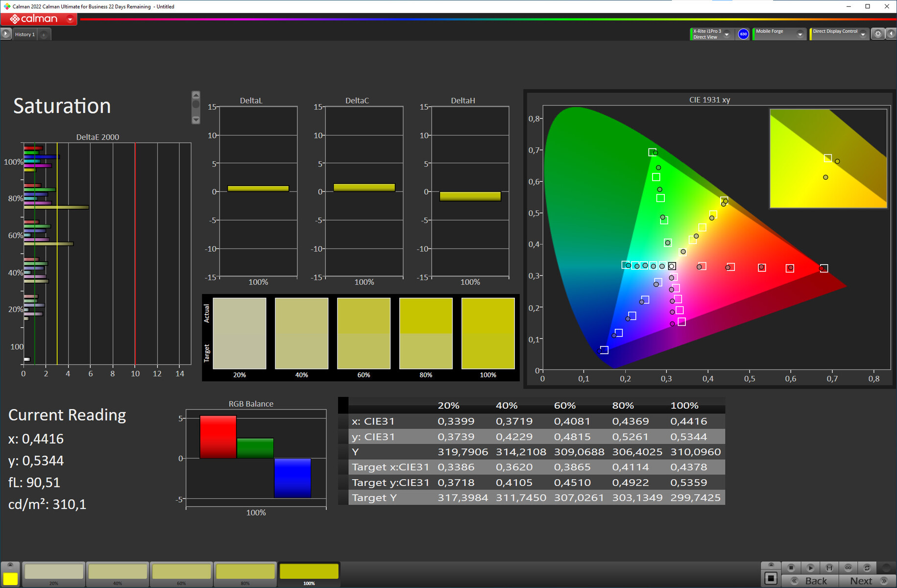Click the single read bracket icon
Image resolution: width=897 pixels, height=588 pixels.
point(829,567)
